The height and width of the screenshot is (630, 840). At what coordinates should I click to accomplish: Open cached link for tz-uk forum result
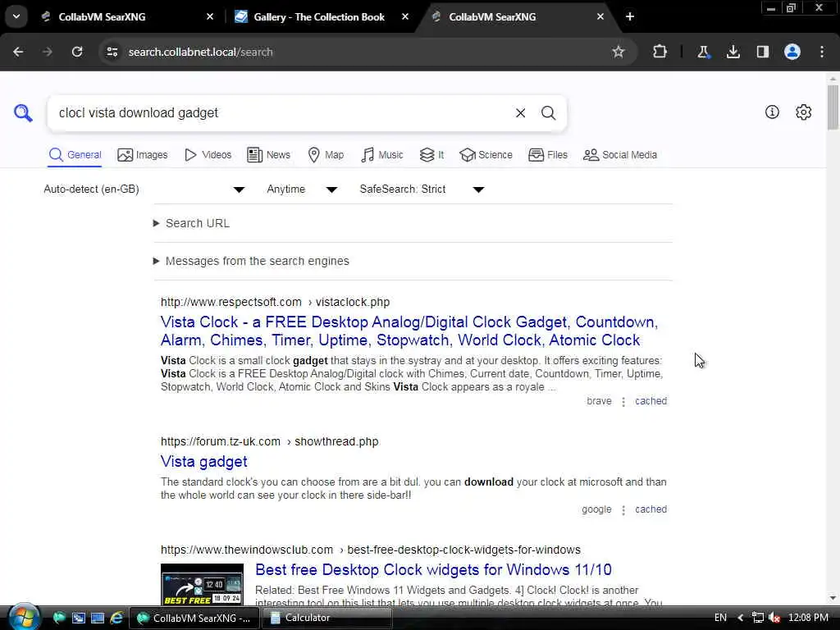click(x=651, y=509)
